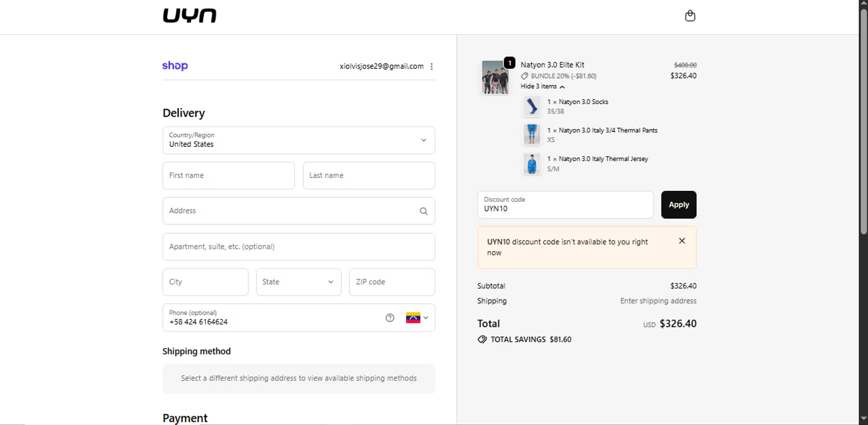This screenshot has width=868, height=425.
Task: Click the Natyon 3.0 Elite Kit title
Action: 553,65
